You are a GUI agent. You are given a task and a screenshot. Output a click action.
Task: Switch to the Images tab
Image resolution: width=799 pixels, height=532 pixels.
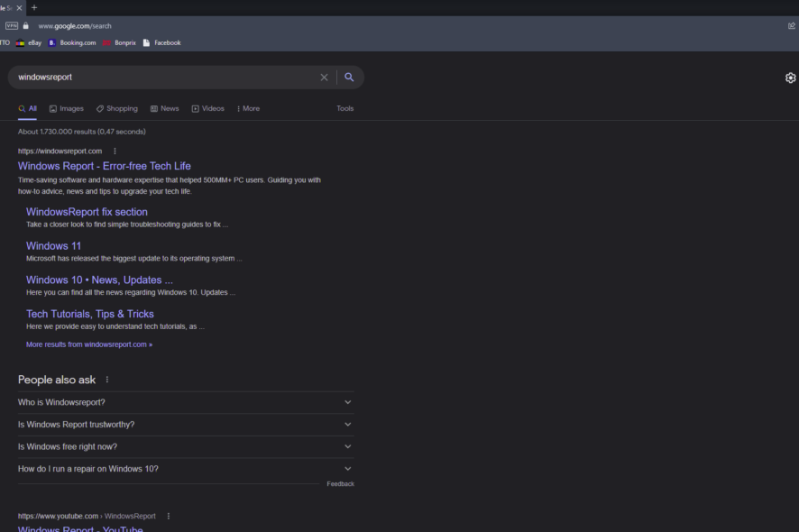tap(66, 108)
